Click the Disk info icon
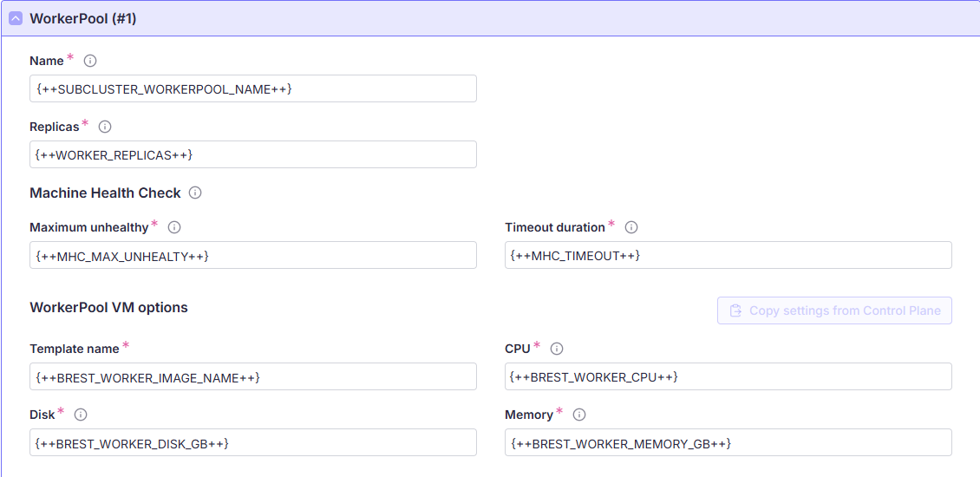Screen dimensions: 980x477 (x=81, y=415)
